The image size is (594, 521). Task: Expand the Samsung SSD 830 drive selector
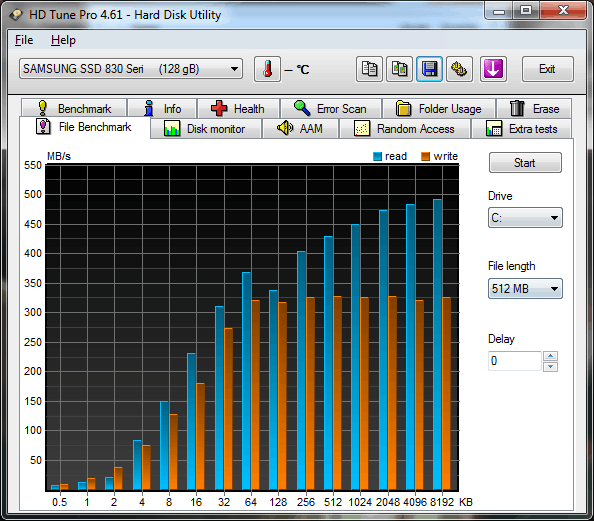pyautogui.click(x=131, y=69)
